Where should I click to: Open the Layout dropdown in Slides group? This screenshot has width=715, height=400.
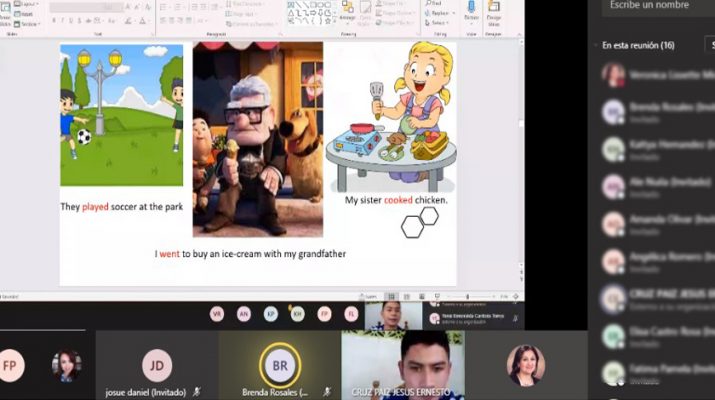coord(27,6)
